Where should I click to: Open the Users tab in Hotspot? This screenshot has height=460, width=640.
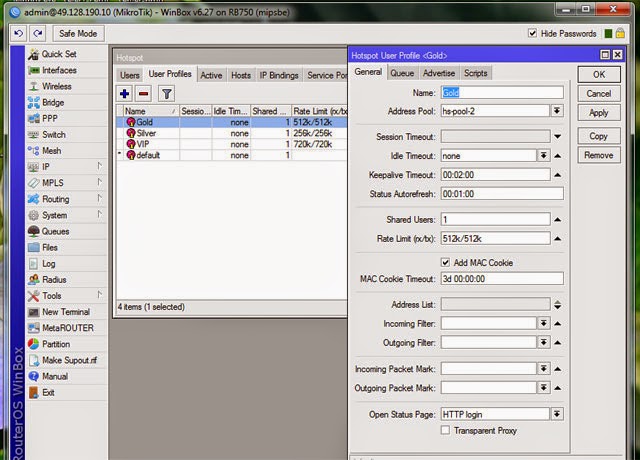point(130,75)
